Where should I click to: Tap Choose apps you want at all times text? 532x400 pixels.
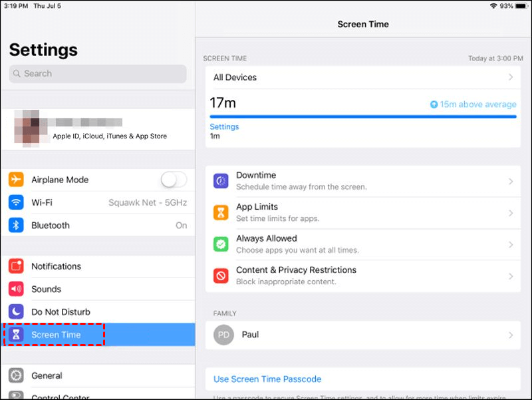click(x=297, y=250)
